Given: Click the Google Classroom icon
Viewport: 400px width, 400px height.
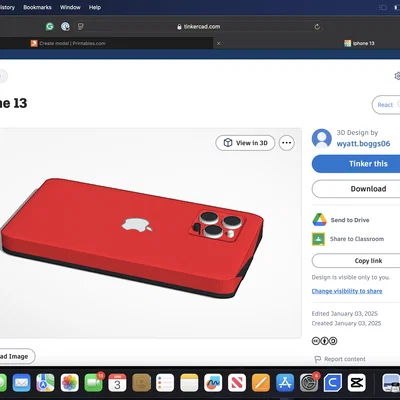Looking at the screenshot, I should (318, 239).
